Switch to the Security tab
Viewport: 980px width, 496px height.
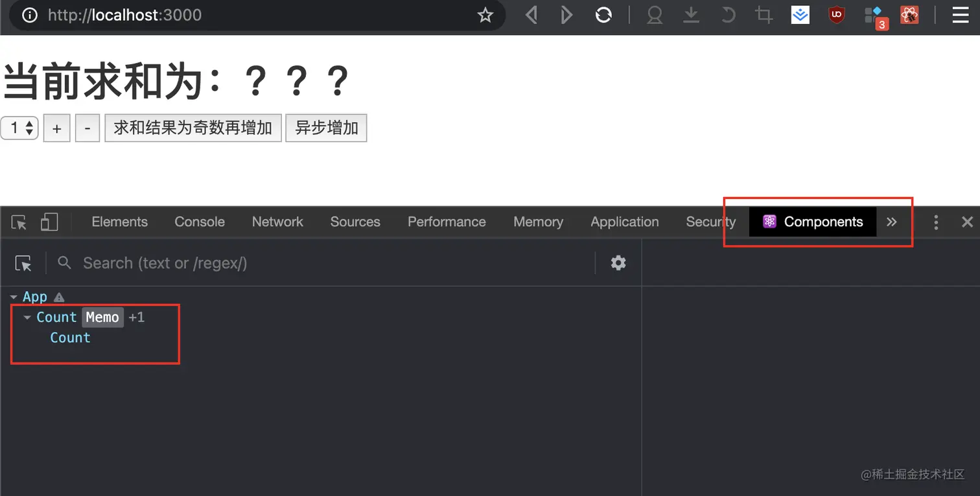(x=711, y=222)
